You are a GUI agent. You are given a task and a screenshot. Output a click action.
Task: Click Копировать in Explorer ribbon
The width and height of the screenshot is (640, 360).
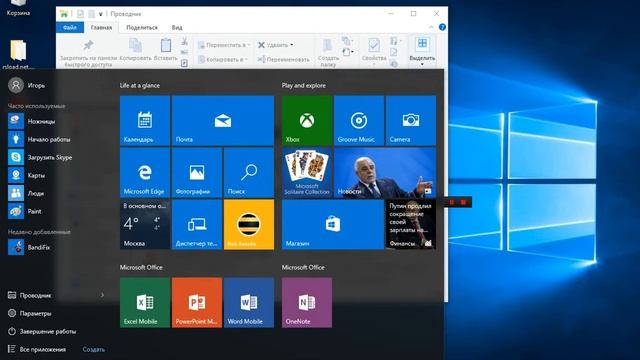[x=136, y=50]
